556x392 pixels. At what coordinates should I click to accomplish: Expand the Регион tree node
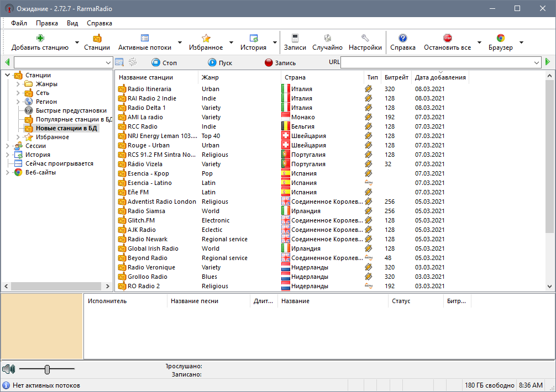coord(18,102)
